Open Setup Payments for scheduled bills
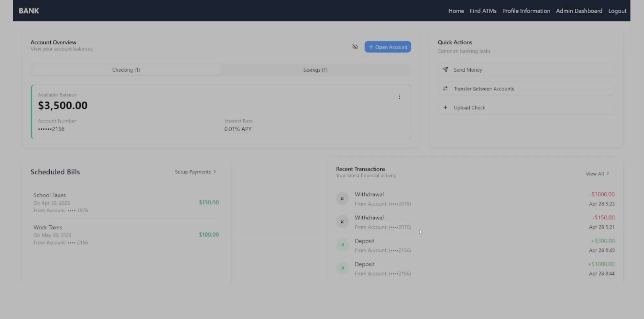The width and height of the screenshot is (644, 319). 195,172
